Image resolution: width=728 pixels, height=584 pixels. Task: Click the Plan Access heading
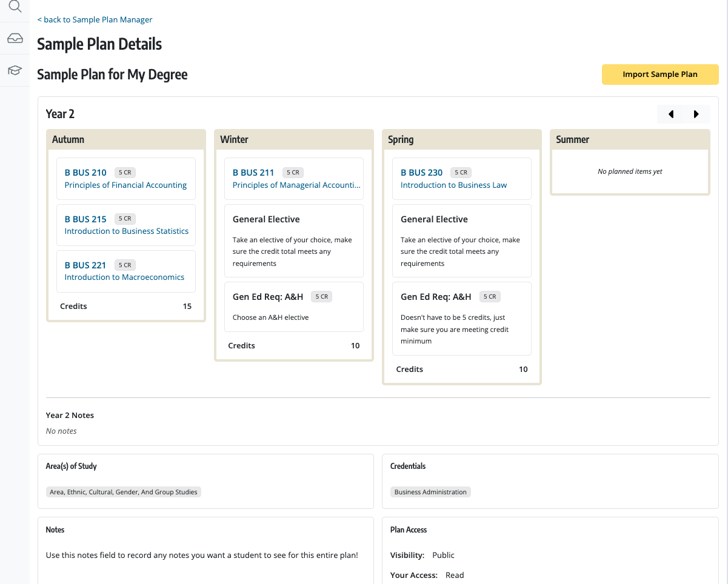coord(409,530)
